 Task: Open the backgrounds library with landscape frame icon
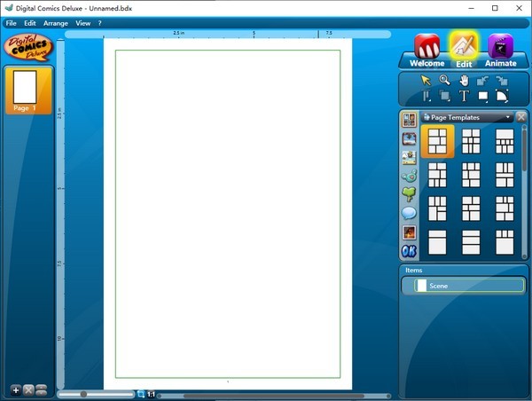(x=409, y=139)
